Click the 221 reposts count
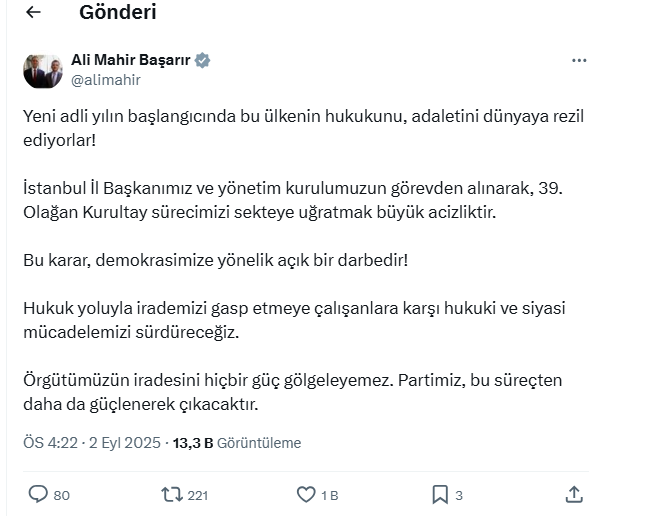Viewport: 650px width, 516px height. point(197,495)
